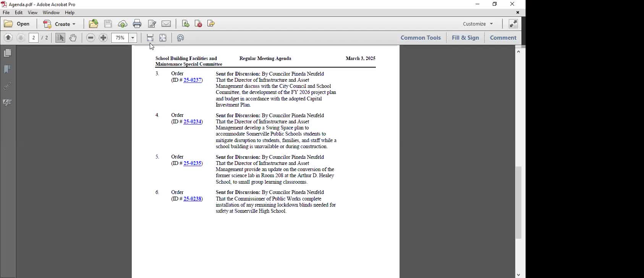Click the edit text pencil icon
The width and height of the screenshot is (644, 278).
coord(152,24)
